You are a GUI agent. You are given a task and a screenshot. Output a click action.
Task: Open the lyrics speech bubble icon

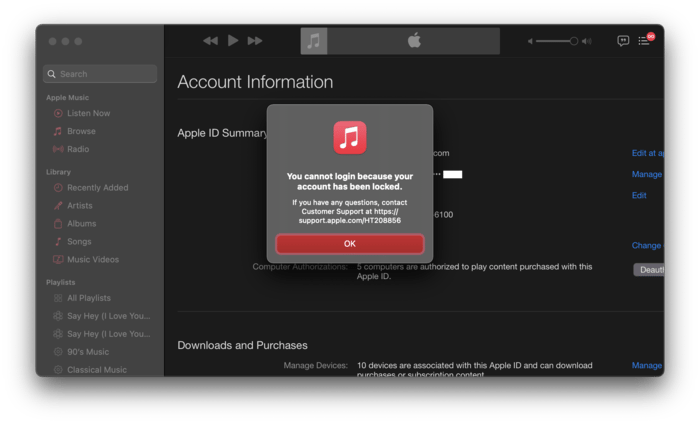[x=623, y=41]
